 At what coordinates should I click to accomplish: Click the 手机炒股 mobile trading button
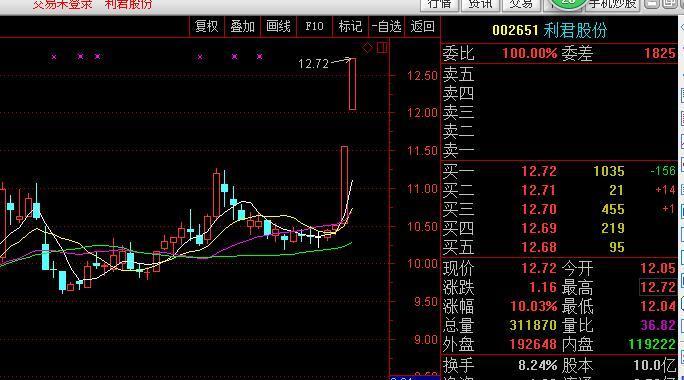coord(612,4)
